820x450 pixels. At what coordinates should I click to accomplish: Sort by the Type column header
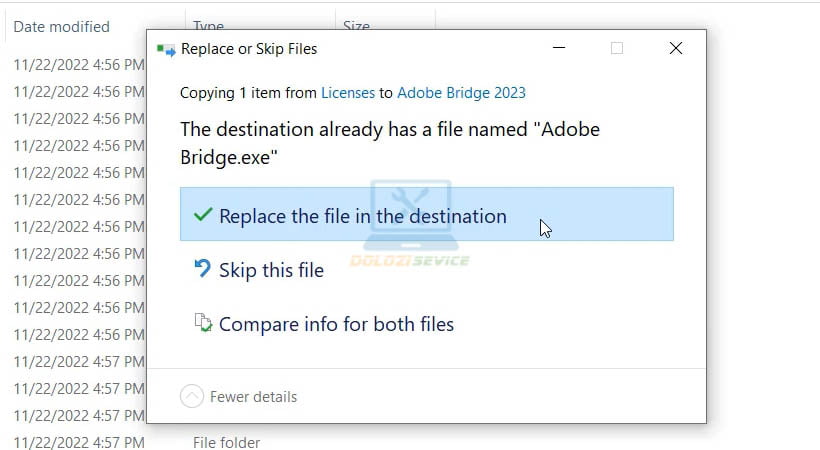click(x=208, y=27)
